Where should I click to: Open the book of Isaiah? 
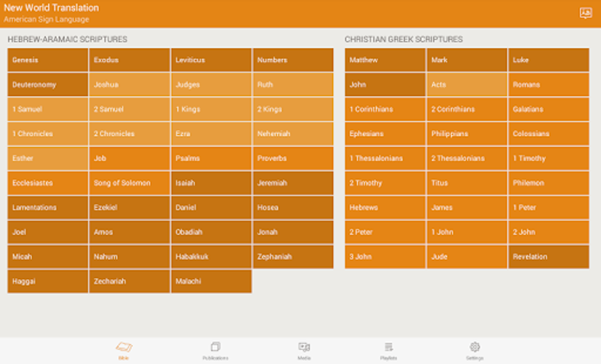tap(212, 183)
